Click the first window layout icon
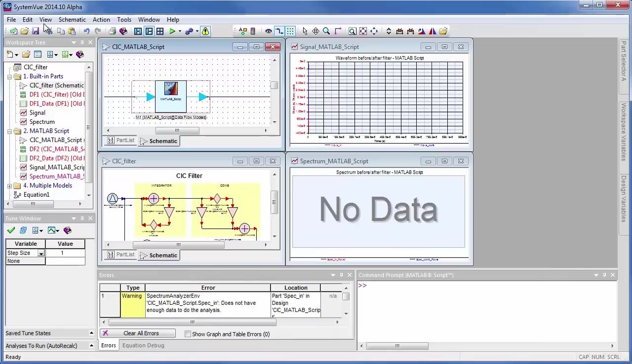The height and width of the screenshot is (364, 632). coord(138,31)
